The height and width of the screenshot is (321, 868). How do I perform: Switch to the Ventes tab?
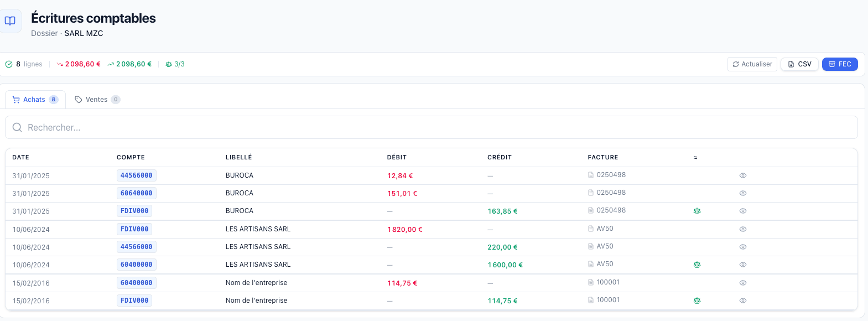97,100
